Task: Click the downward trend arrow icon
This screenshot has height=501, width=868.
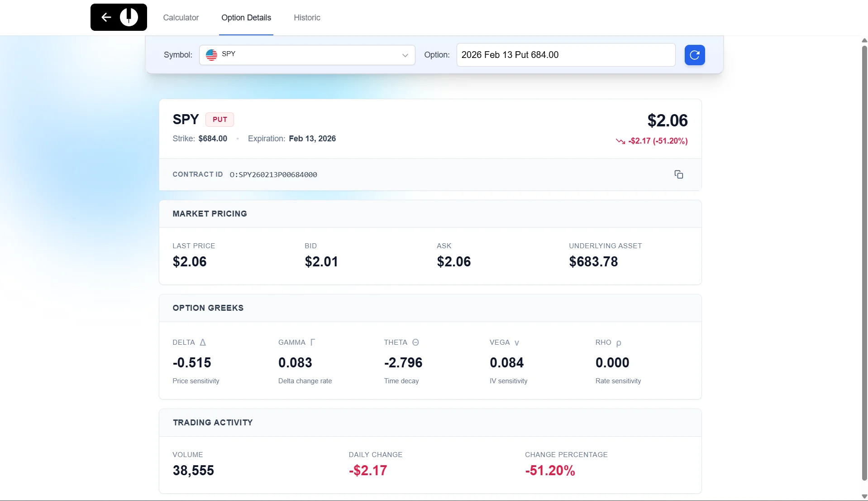Action: [x=620, y=141]
